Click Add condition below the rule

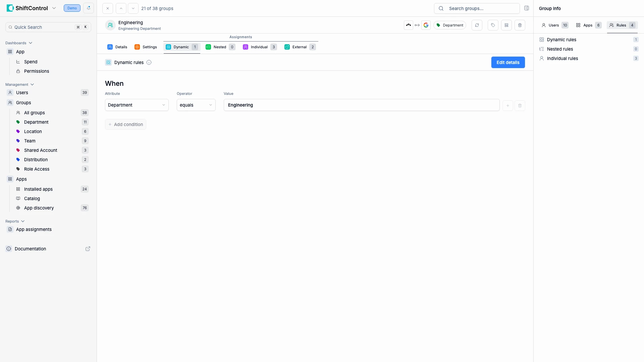tap(125, 124)
